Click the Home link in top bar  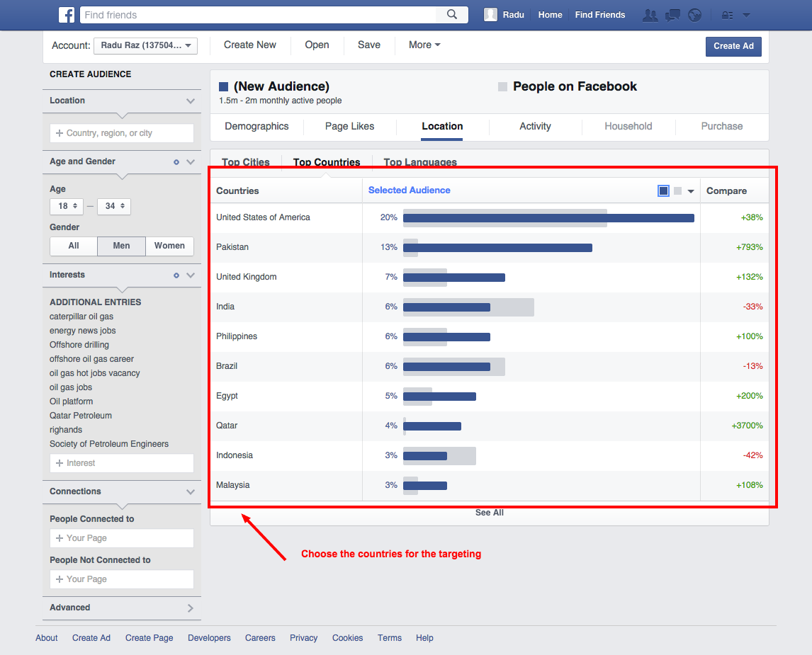pyautogui.click(x=550, y=15)
